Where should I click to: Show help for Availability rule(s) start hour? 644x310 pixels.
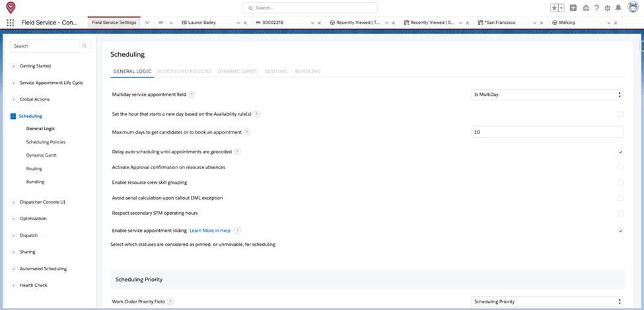point(257,114)
